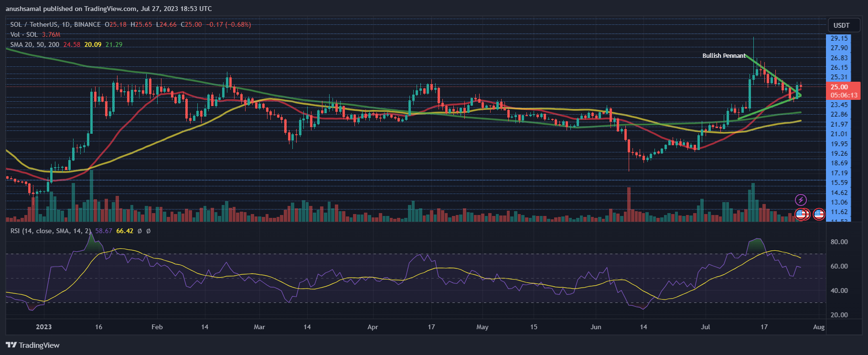Click the Aug label on the time axis
This screenshot has width=868, height=355.
click(819, 327)
